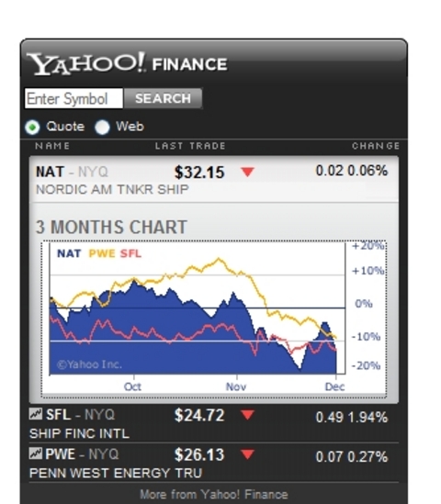Click the FINANCE title text
The width and height of the screenshot is (441, 504).
[x=190, y=64]
